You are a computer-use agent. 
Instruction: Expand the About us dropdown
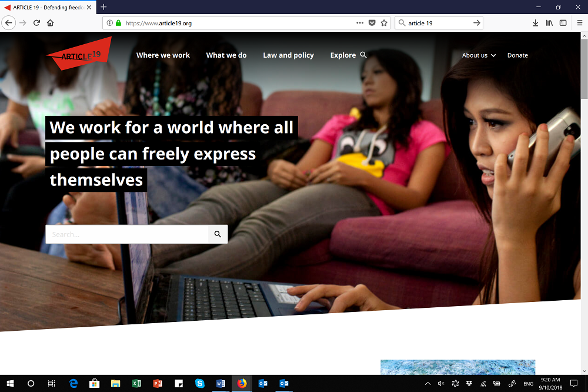click(479, 55)
